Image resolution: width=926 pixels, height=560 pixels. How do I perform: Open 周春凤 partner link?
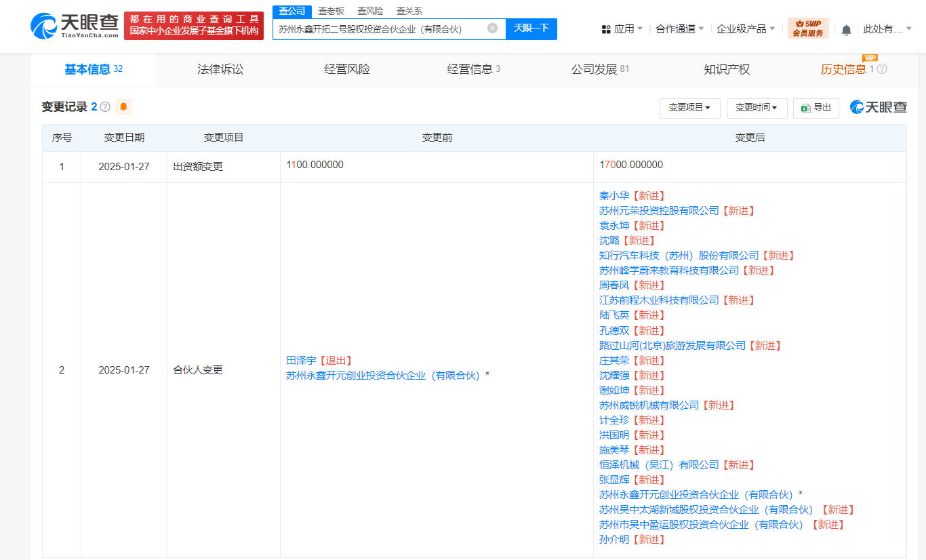614,285
